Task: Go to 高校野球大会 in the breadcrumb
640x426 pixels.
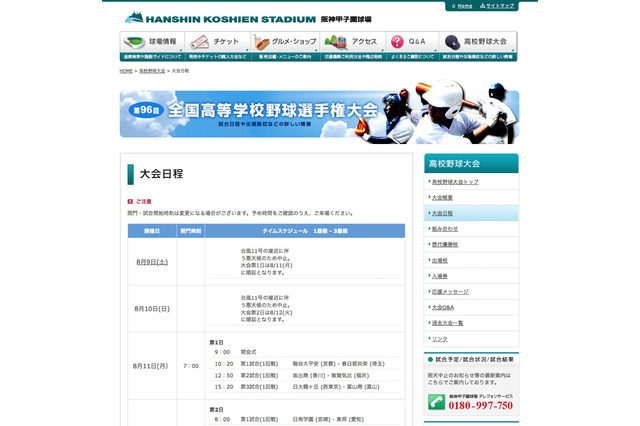Action: pos(152,71)
